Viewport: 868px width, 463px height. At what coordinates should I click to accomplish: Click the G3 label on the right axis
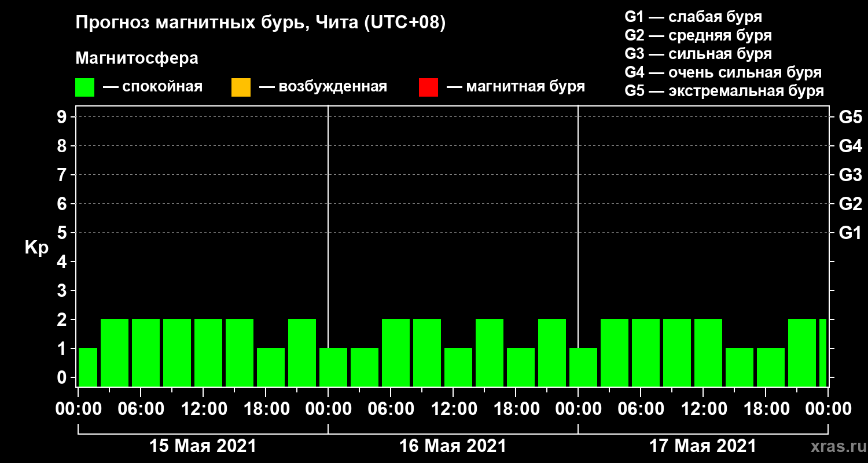click(850, 175)
